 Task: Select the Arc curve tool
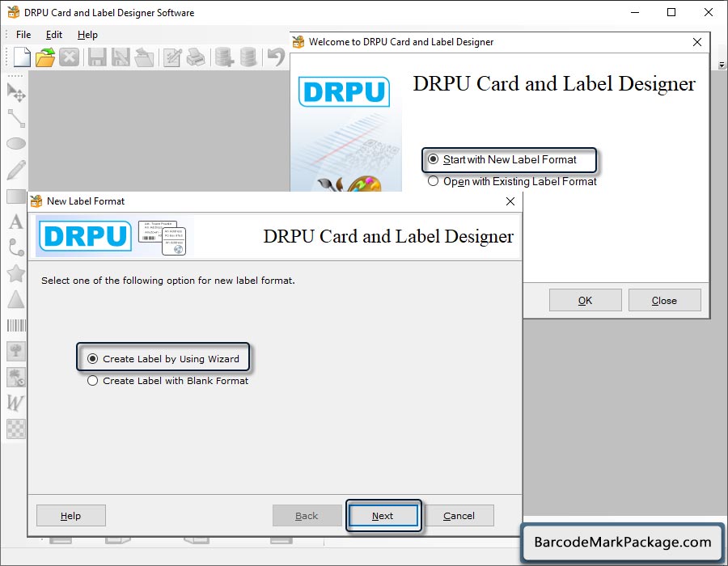[x=16, y=247]
